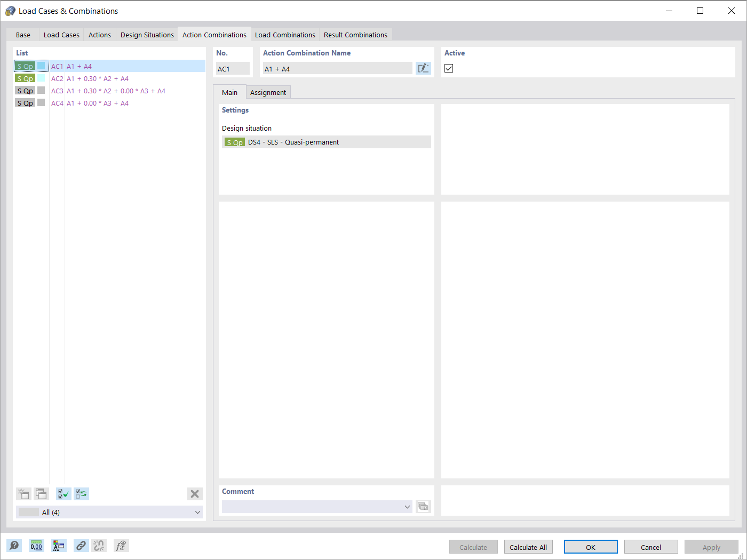Switch to the Load Cases tab

pyautogui.click(x=61, y=35)
